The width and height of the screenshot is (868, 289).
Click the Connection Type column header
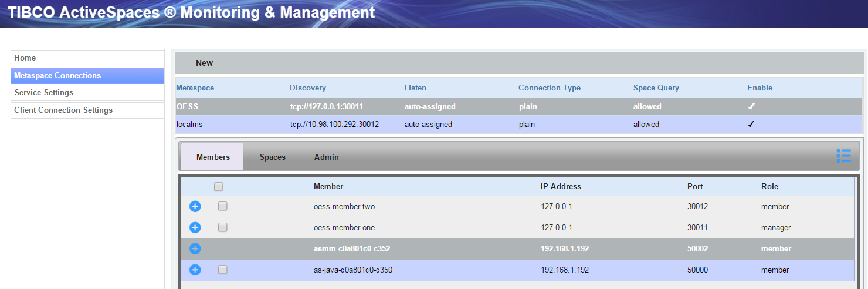pos(550,88)
